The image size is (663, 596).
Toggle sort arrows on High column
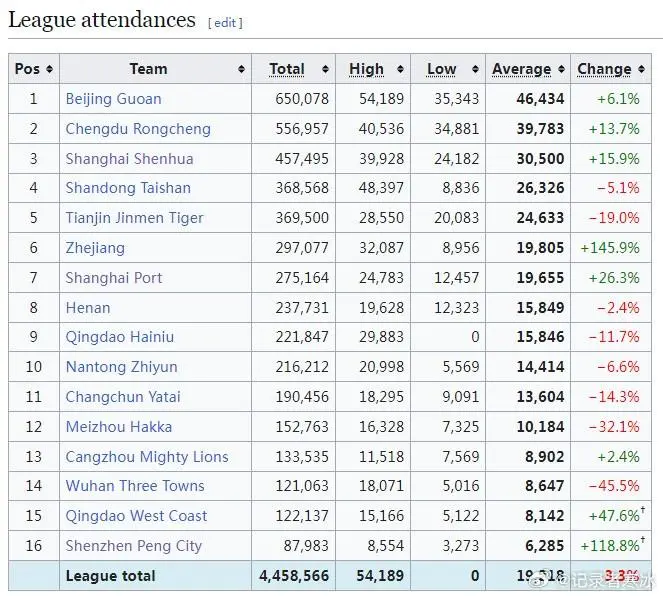click(x=400, y=69)
